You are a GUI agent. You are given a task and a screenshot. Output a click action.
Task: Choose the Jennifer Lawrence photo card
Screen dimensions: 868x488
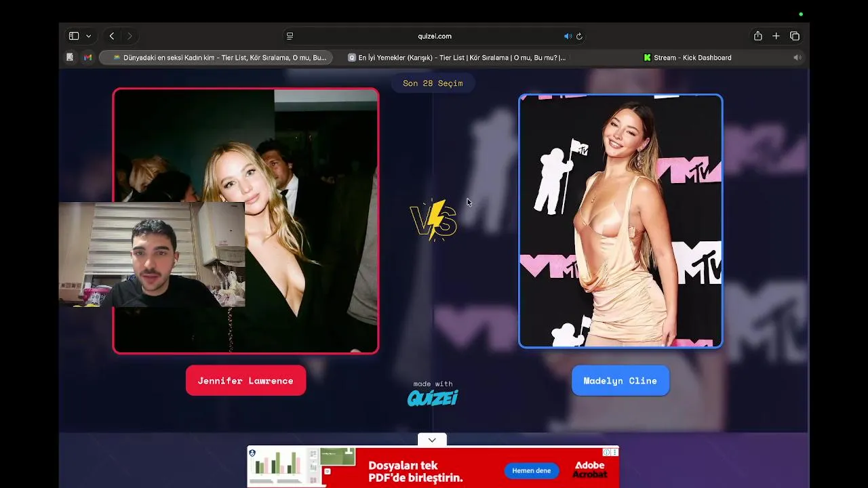[x=245, y=221]
